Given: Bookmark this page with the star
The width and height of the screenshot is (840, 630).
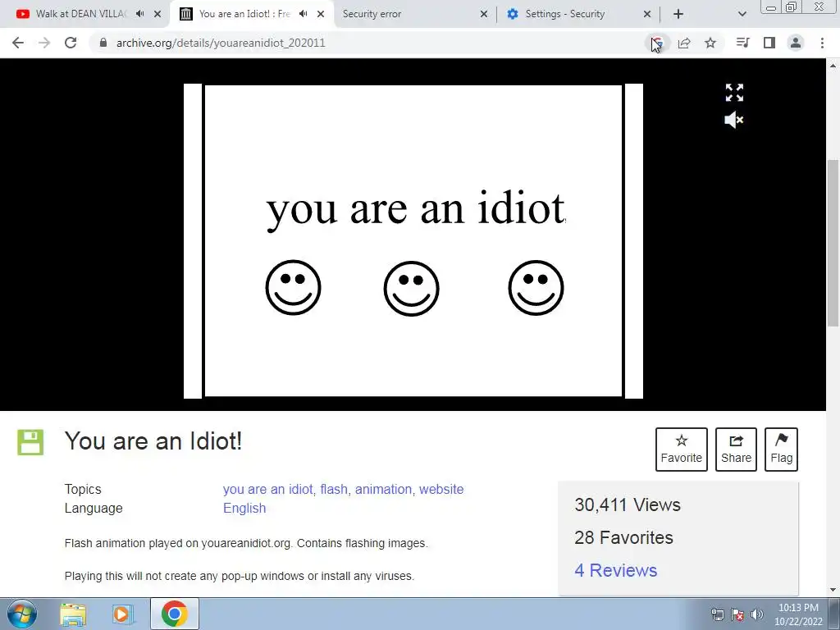Looking at the screenshot, I should coord(710,43).
